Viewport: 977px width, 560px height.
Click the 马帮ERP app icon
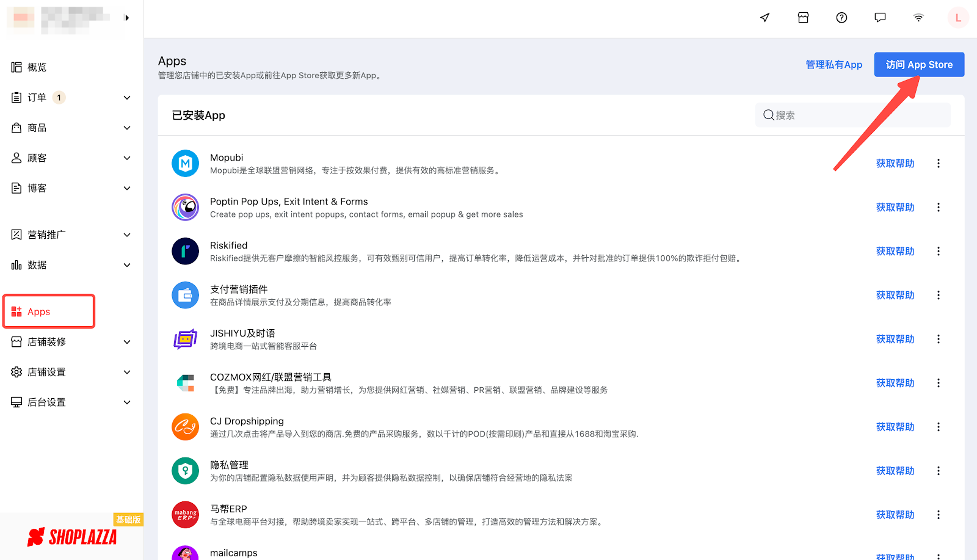[x=185, y=515]
